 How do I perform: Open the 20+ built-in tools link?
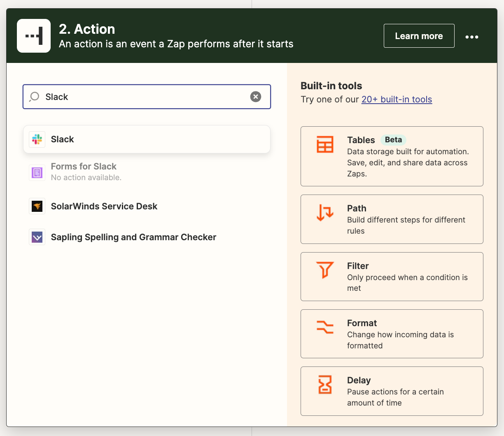[397, 100]
